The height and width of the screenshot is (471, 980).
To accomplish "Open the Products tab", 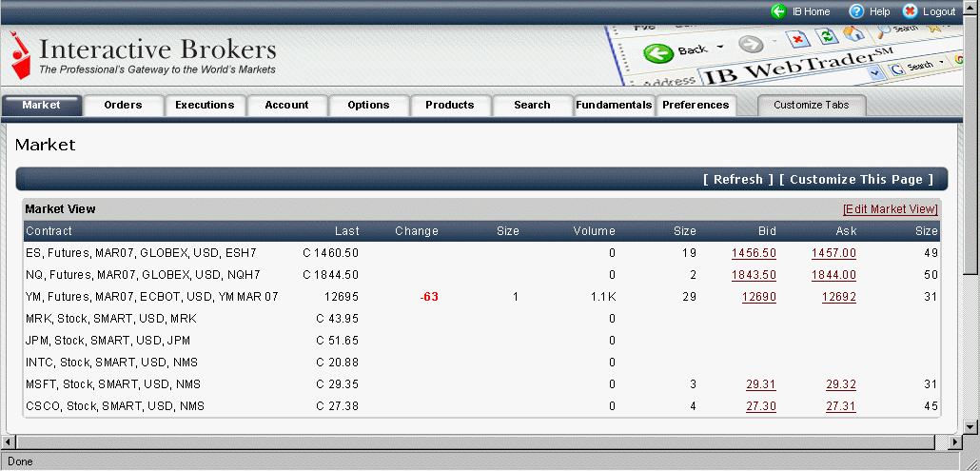I will [x=450, y=105].
